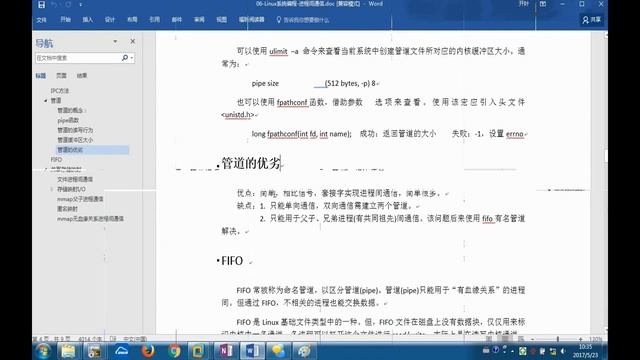Click the 120% zoom level
The height and width of the screenshot is (360, 640).
pyautogui.click(x=596, y=339)
